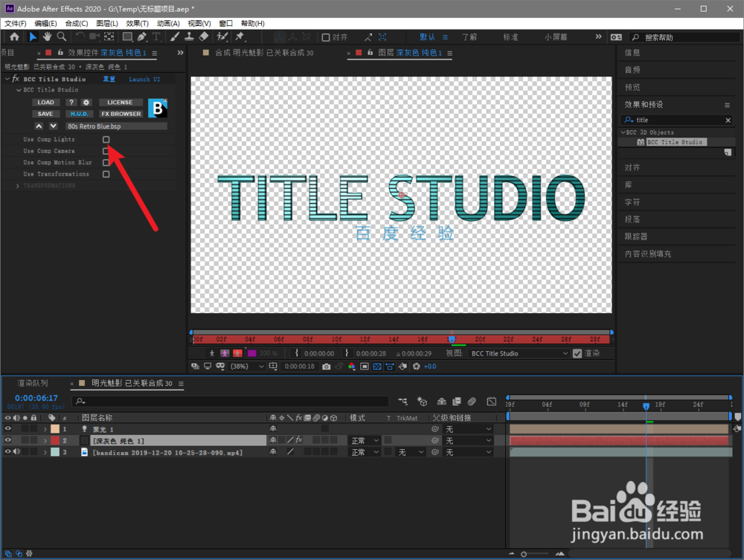Viewport: 744px width, 560px height.
Task: Click the LOAD button
Action: coord(46,103)
